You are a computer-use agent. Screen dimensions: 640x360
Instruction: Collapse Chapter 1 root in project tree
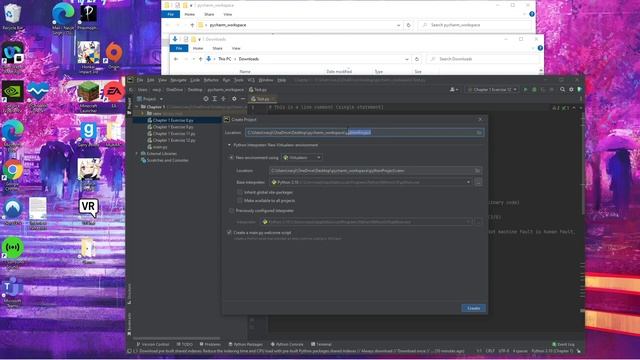[x=137, y=107]
